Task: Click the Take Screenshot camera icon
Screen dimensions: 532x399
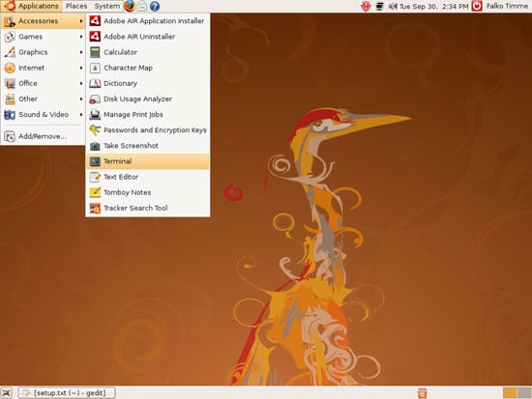Action: tap(95, 146)
